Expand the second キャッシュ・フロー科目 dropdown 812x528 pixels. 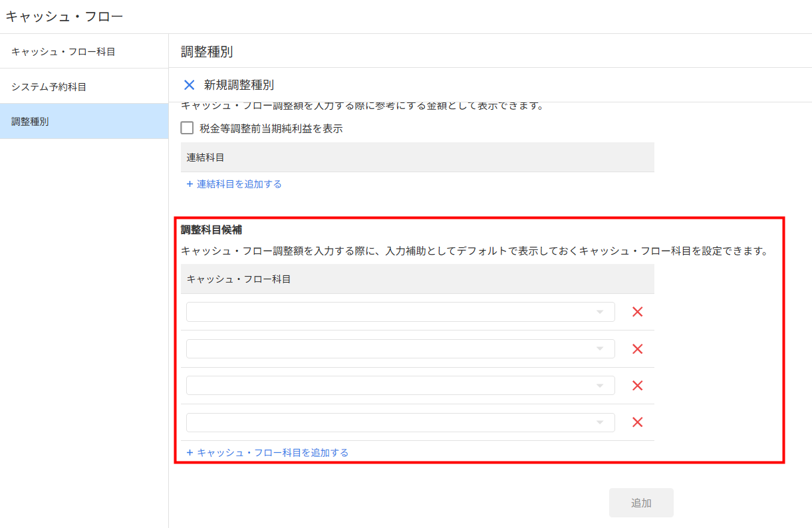pyautogui.click(x=400, y=349)
